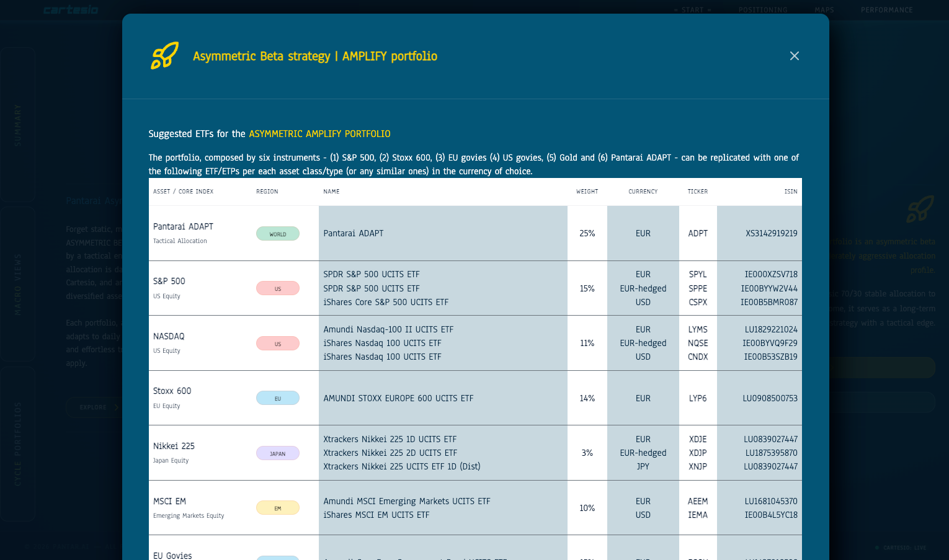Click the XDJP ticker
Screen dimensions: 949x560
(x=698, y=453)
